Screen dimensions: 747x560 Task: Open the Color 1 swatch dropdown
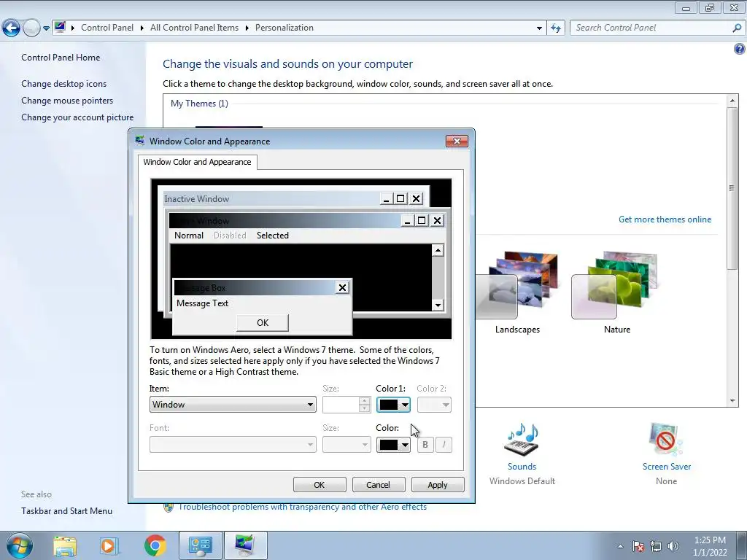393,405
